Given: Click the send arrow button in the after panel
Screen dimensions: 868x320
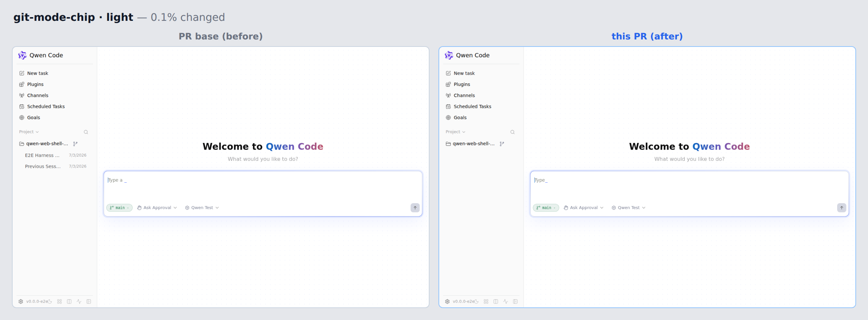Looking at the screenshot, I should [842, 208].
